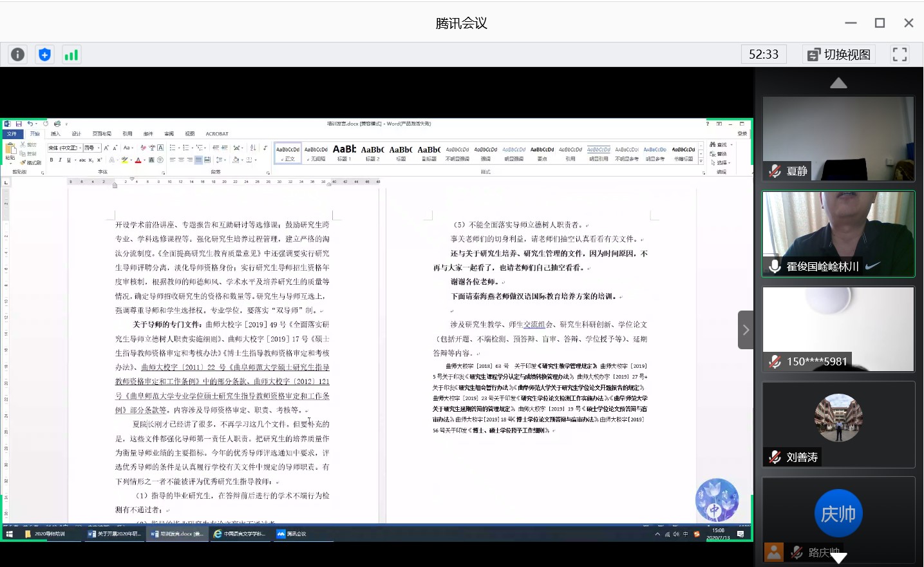Image resolution: width=924 pixels, height=567 pixels.
Task: Click the floating flower assistant icon
Action: (x=717, y=500)
